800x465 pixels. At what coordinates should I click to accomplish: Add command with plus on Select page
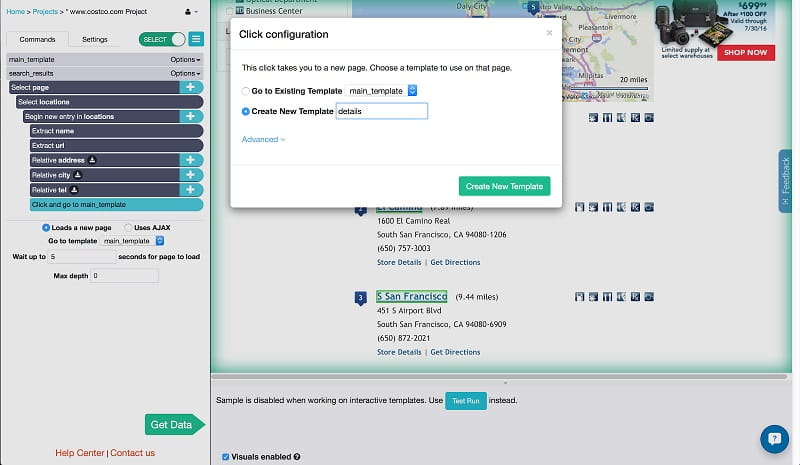[x=191, y=87]
